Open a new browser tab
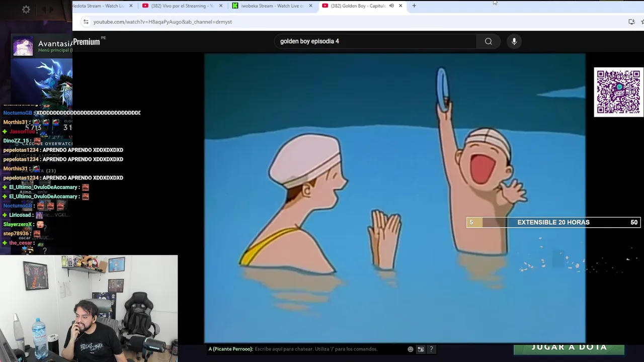This screenshot has height=362, width=644. click(x=414, y=6)
